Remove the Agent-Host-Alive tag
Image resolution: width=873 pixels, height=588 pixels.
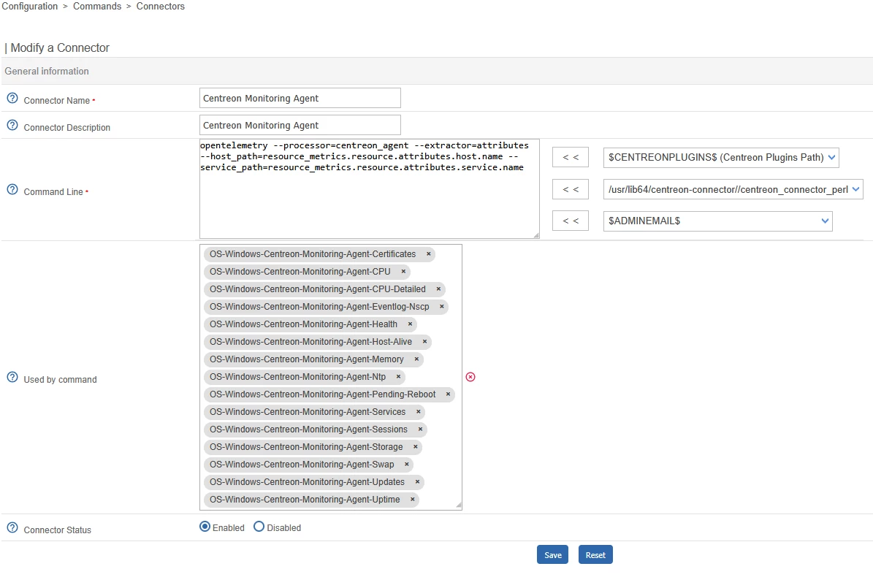424,342
